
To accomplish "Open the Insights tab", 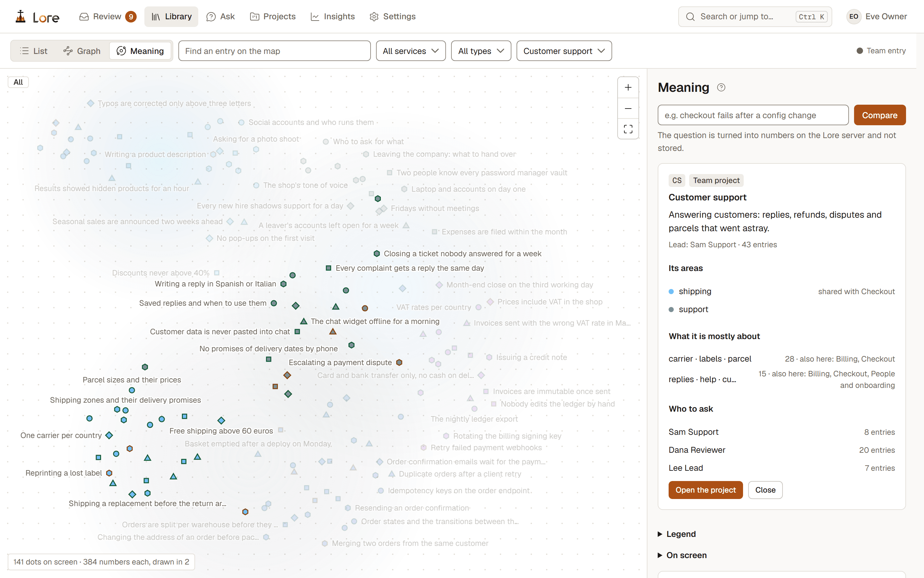I will point(333,16).
